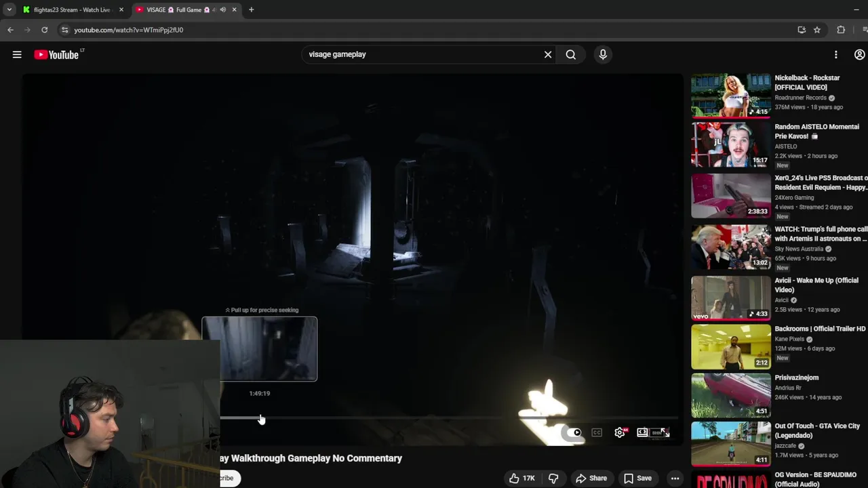Viewport: 868px width, 488px height.
Task: Mute the VISAGE tab audio icon
Action: pos(222,9)
